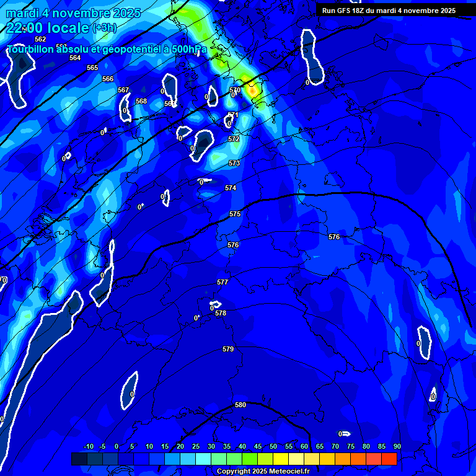Click the 'mardi 4 novembre 2025' date title
The width and height of the screenshot is (476, 476).
(74, 13)
